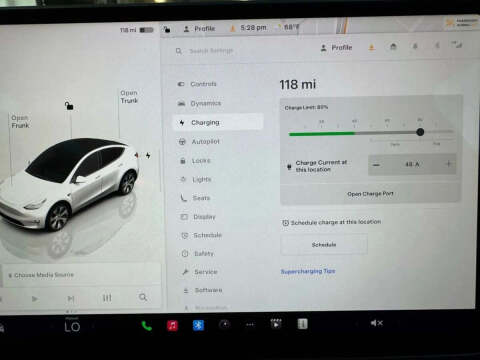Tap the search magnifier in settings
Image resolution: width=480 pixels, height=360 pixels.
pos(179,51)
